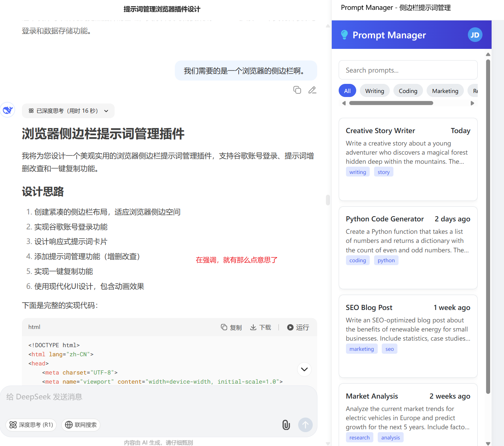Screen dimensions: 504x446
Task: Click the Prompt Manager lightbulb logo
Action: click(344, 35)
